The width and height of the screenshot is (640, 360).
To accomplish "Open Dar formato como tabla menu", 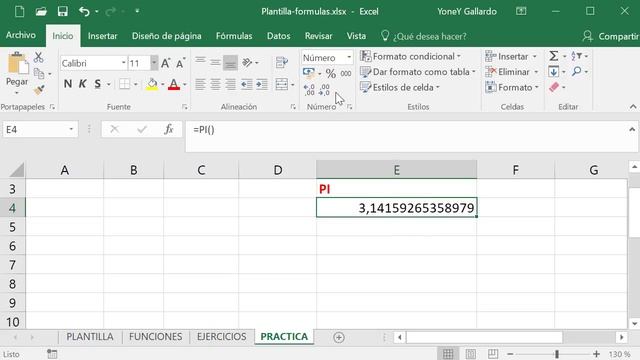I will [x=418, y=72].
